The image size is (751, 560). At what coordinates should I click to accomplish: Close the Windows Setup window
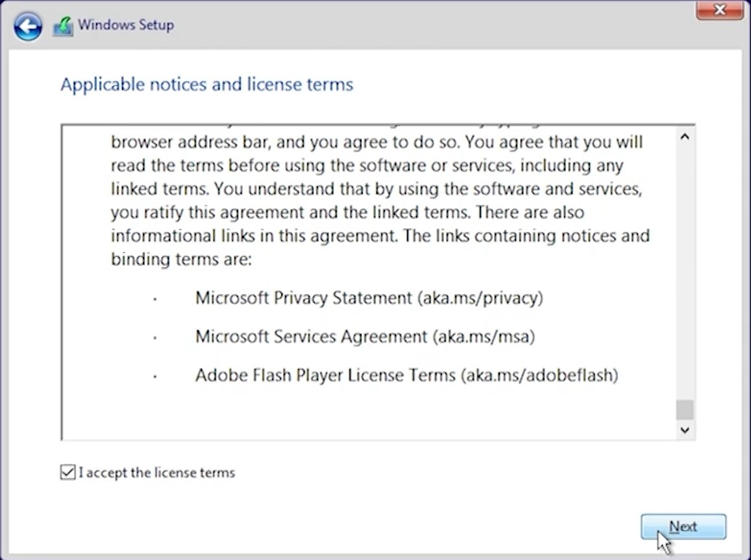[x=719, y=10]
